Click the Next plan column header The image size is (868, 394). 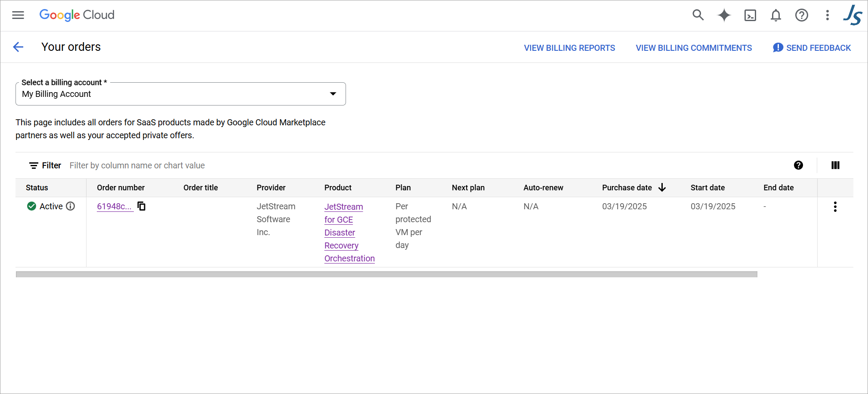coord(468,188)
